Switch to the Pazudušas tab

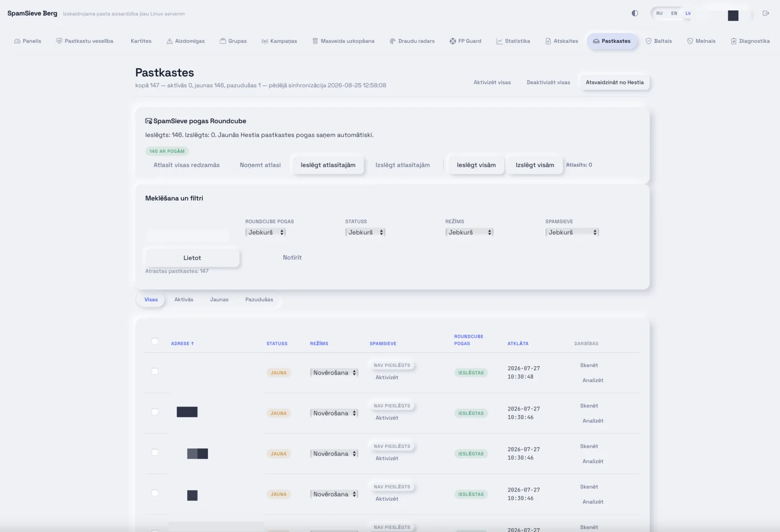[259, 299]
